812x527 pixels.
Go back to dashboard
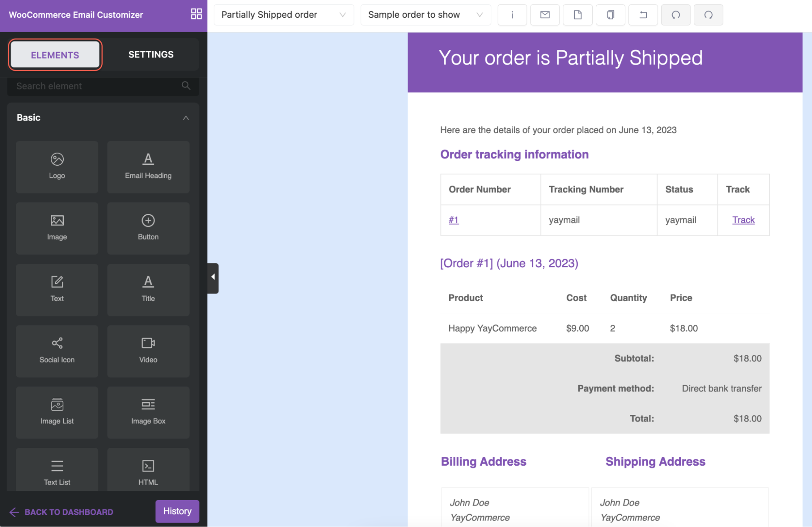coord(61,512)
